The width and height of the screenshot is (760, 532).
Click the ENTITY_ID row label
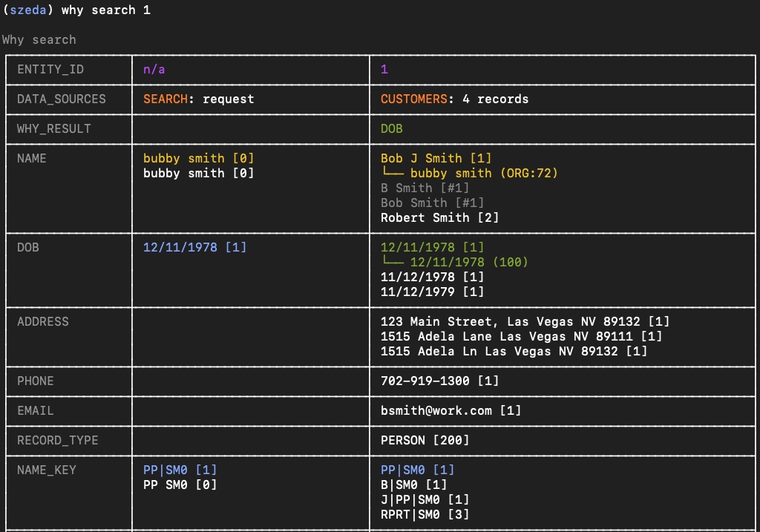click(50, 70)
